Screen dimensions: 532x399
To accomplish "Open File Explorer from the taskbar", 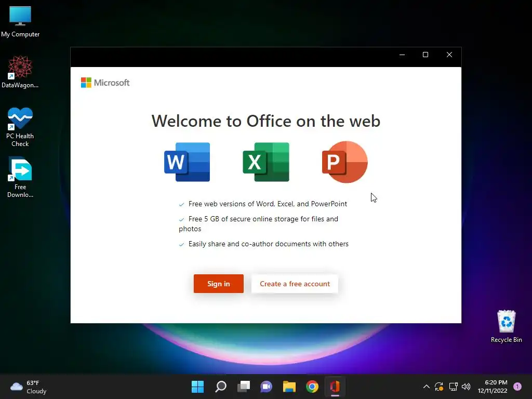I will click(289, 387).
